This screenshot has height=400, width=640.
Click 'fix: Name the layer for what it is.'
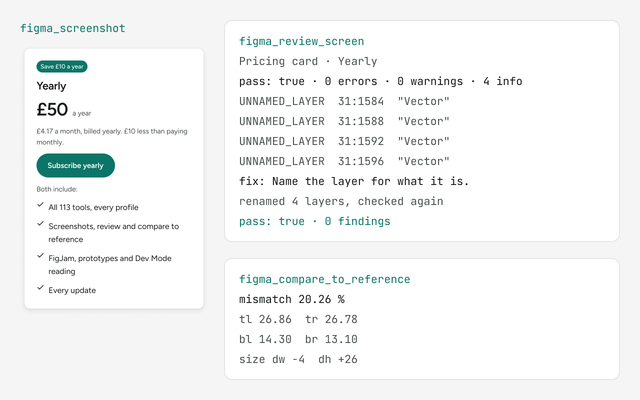(354, 181)
